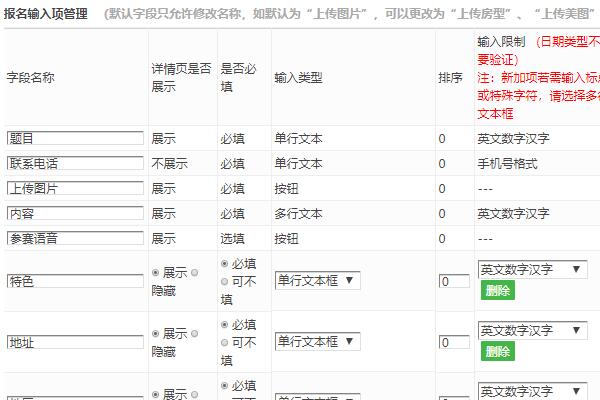Click red note about 新加项 special characters
600x400 pixels.
tap(538, 96)
